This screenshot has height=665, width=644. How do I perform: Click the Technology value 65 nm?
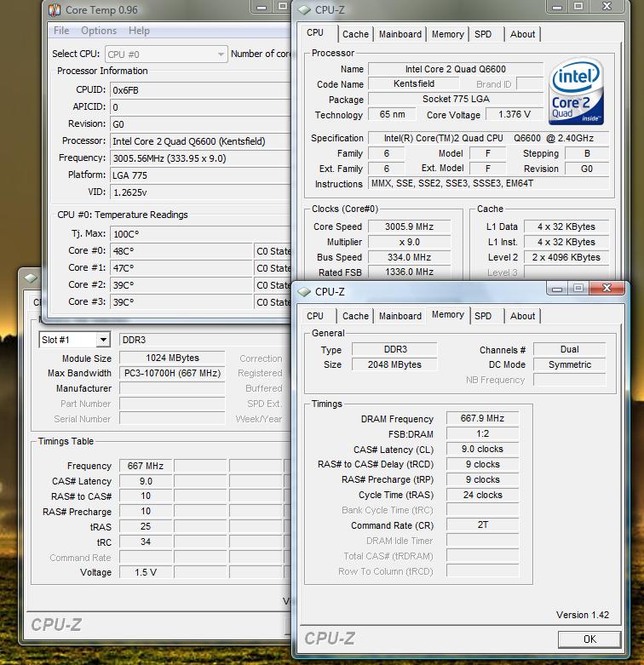tap(392, 114)
